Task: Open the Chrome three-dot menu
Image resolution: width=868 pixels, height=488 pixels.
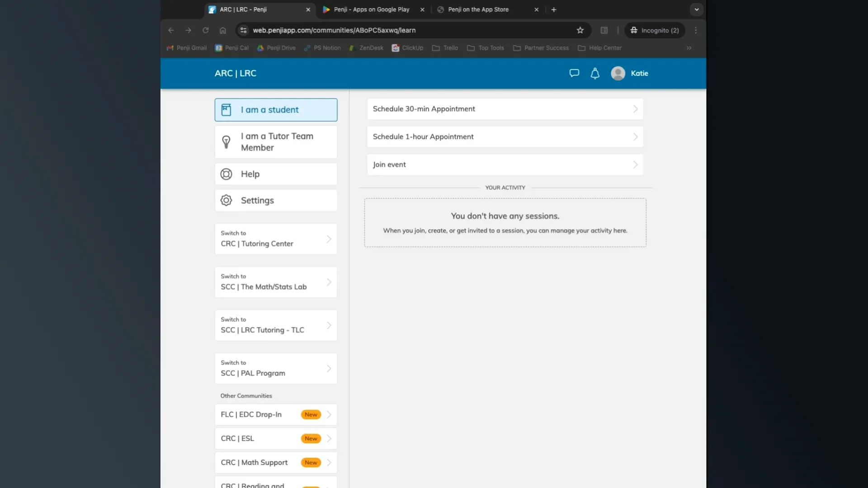Action: [x=696, y=30]
